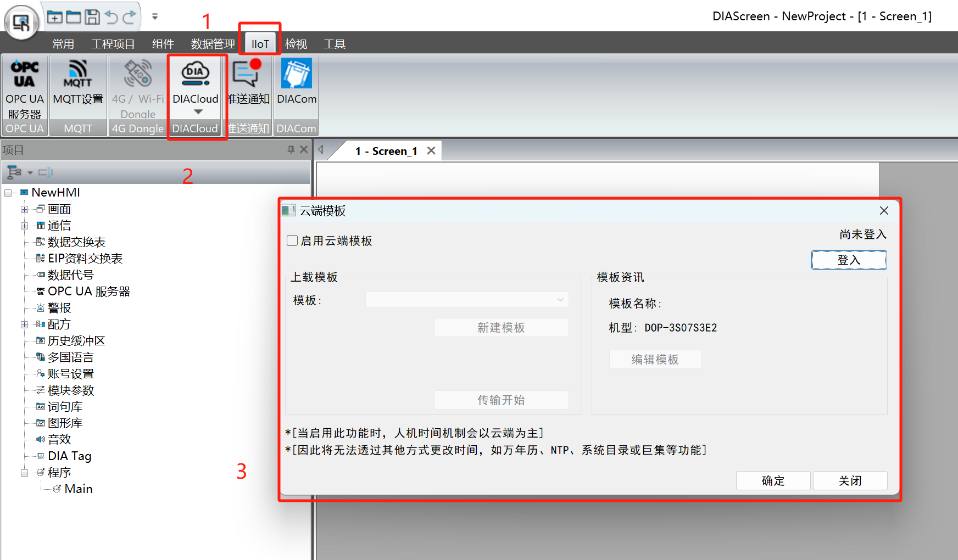The image size is (958, 560).
Task: Click the 传输开始 button
Action: (501, 400)
